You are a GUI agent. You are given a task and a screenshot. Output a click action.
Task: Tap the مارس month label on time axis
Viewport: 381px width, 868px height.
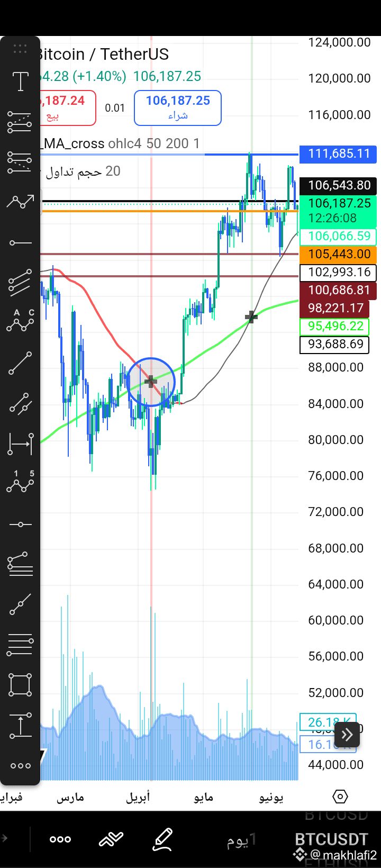[x=70, y=797]
